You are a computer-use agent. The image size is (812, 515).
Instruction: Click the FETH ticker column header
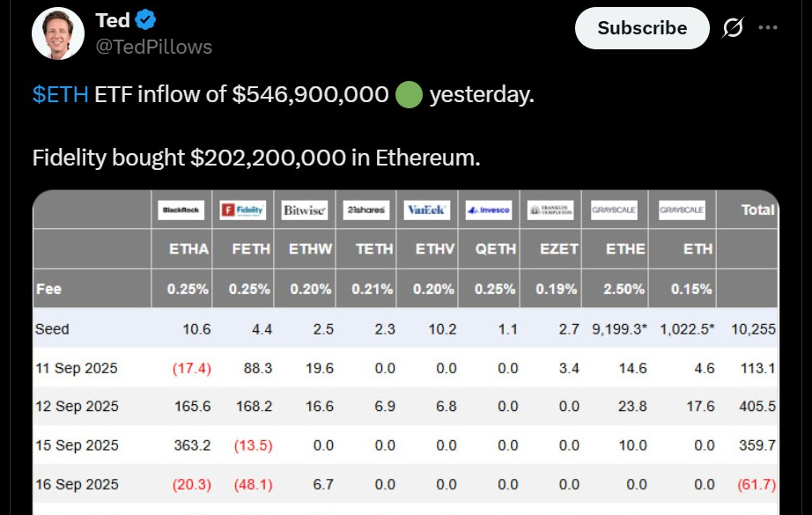250,249
